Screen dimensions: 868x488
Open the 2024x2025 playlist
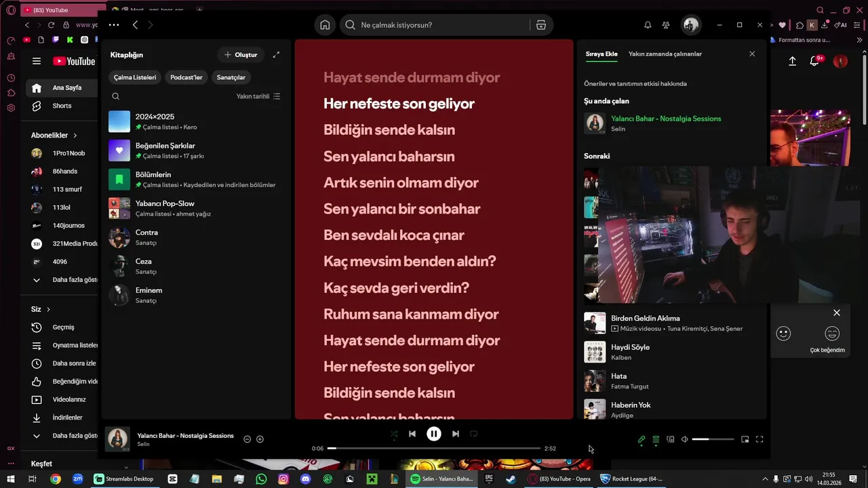[x=196, y=122]
